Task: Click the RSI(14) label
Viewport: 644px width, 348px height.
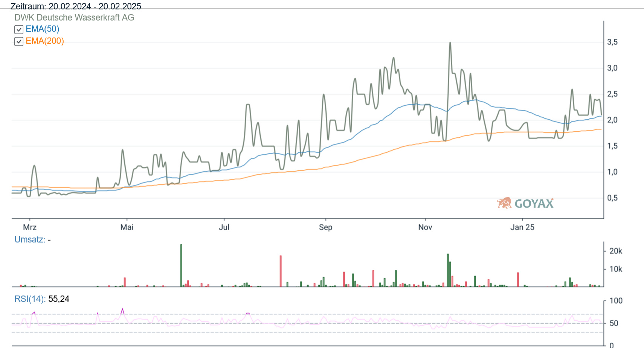Action: (x=30, y=299)
